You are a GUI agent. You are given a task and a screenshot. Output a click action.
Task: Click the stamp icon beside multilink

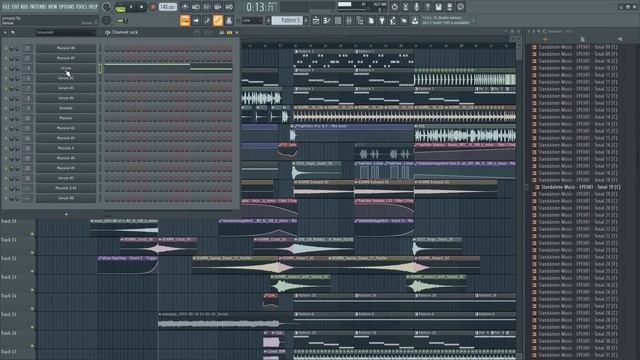pos(229,20)
